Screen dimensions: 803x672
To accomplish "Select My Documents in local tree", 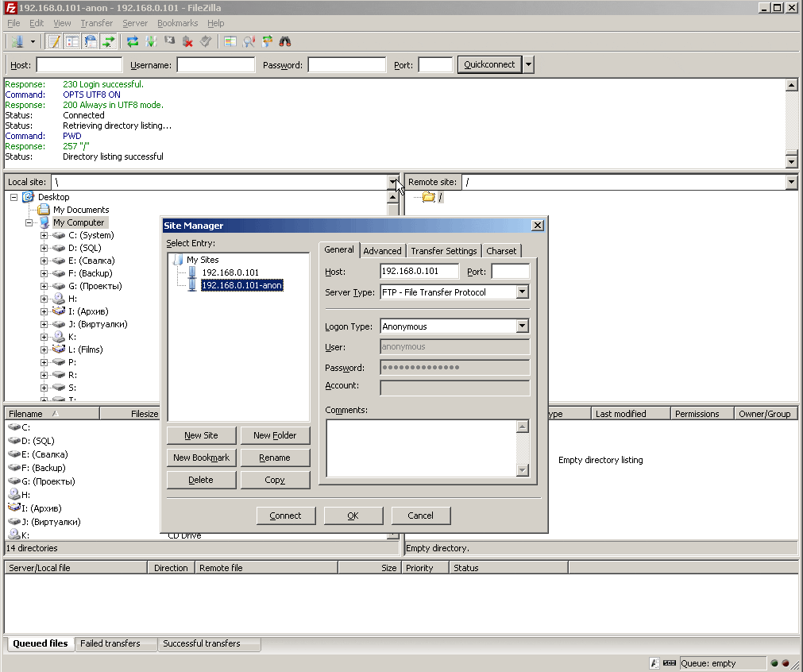I will [x=81, y=210].
